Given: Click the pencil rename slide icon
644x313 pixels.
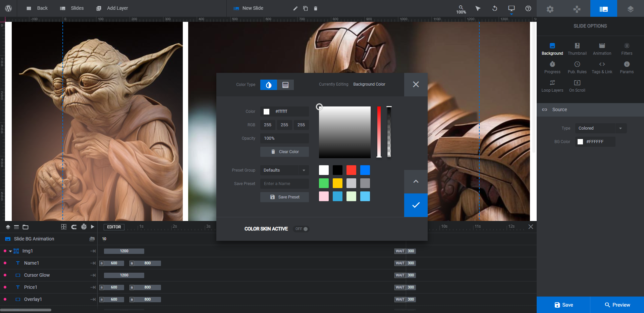Looking at the screenshot, I should click(x=296, y=8).
